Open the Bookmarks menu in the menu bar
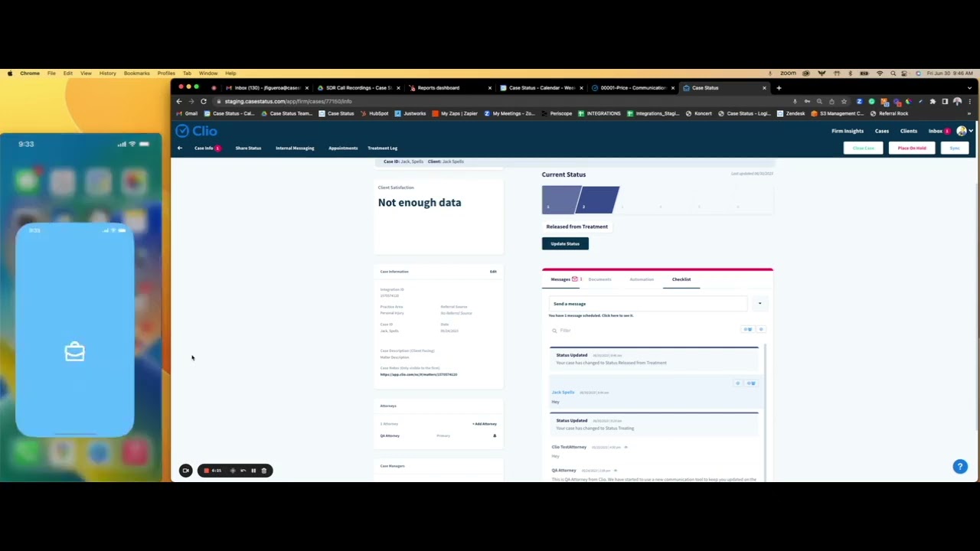 (136, 73)
